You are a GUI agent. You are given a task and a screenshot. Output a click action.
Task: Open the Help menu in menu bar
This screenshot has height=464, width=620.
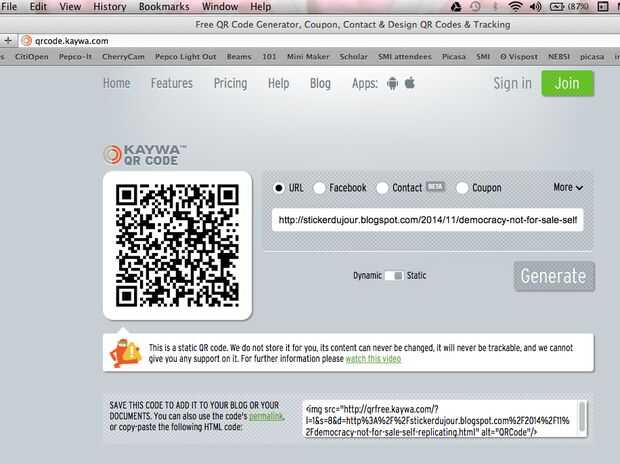click(261, 7)
